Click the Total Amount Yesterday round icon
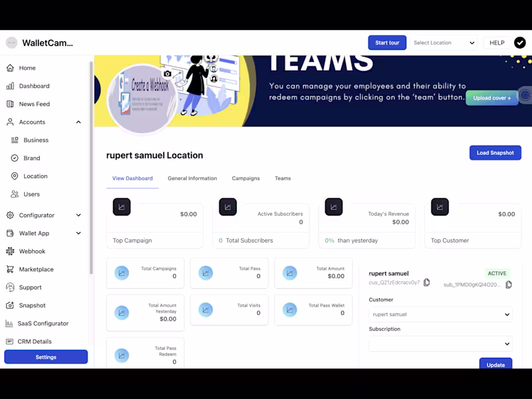The image size is (532, 399). click(122, 313)
